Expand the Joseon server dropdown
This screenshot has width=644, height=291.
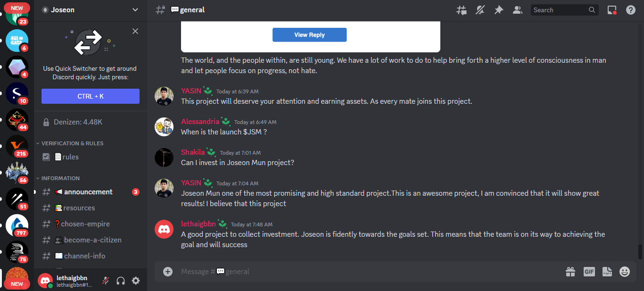click(91, 10)
